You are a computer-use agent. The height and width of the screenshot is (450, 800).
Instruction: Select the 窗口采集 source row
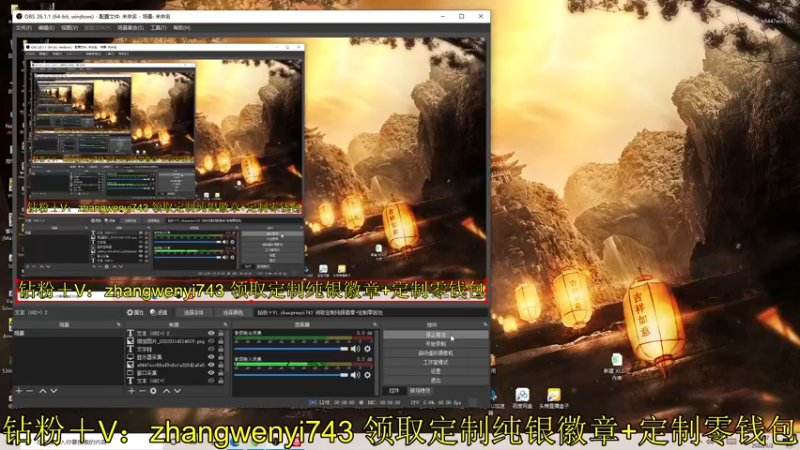[x=175, y=372]
